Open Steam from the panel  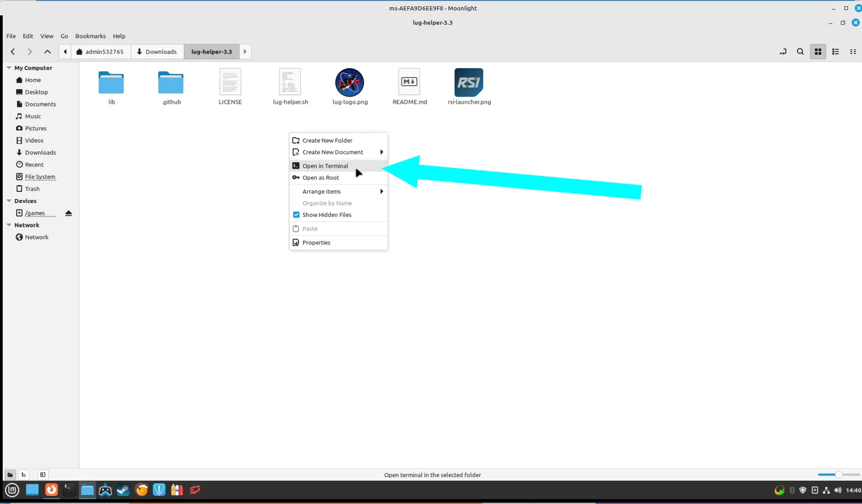click(123, 490)
